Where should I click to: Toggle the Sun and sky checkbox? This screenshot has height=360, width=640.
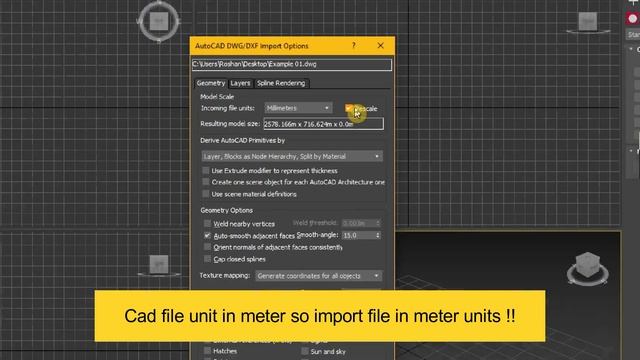pos(305,351)
